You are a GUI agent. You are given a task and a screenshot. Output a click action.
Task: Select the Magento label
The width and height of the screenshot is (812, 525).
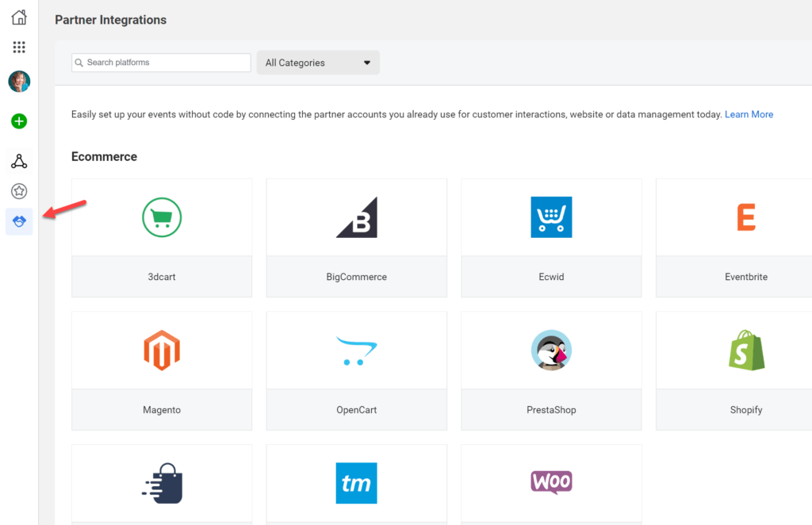tap(162, 410)
